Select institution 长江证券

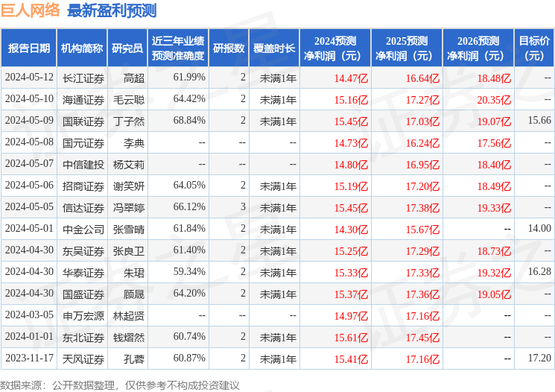[83, 78]
